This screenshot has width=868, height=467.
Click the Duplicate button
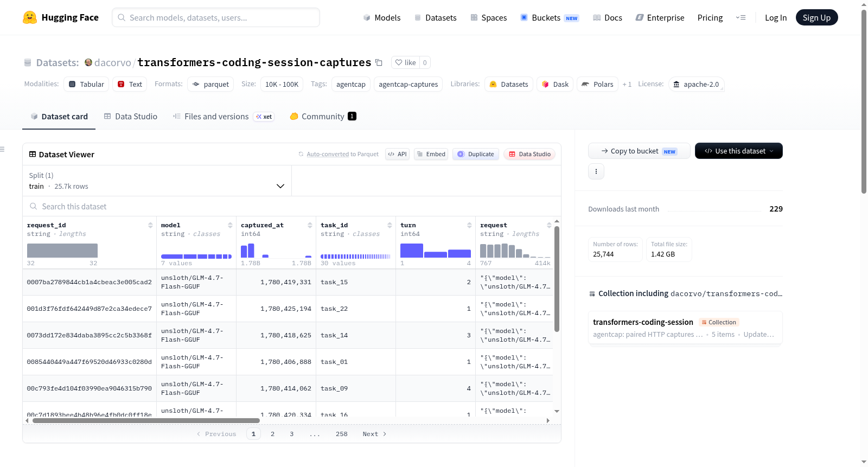476,154
